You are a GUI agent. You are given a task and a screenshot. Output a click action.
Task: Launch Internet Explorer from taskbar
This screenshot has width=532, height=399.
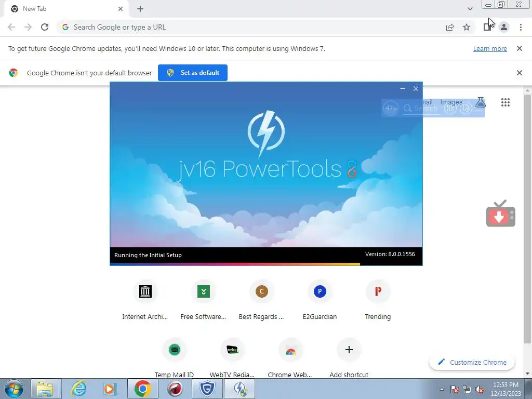point(78,389)
